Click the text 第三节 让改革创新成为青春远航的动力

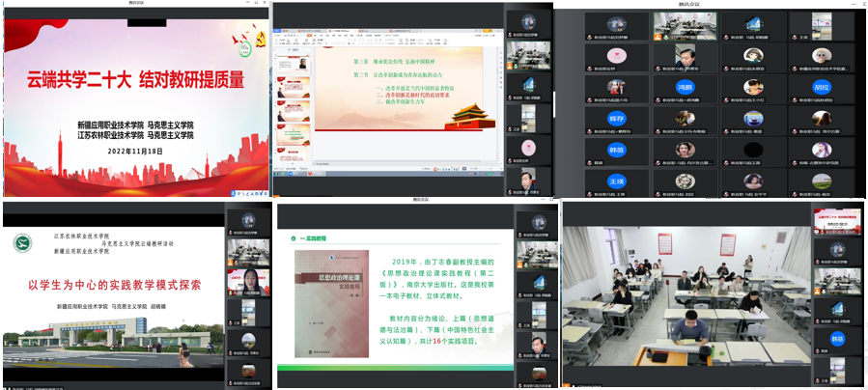point(399,74)
